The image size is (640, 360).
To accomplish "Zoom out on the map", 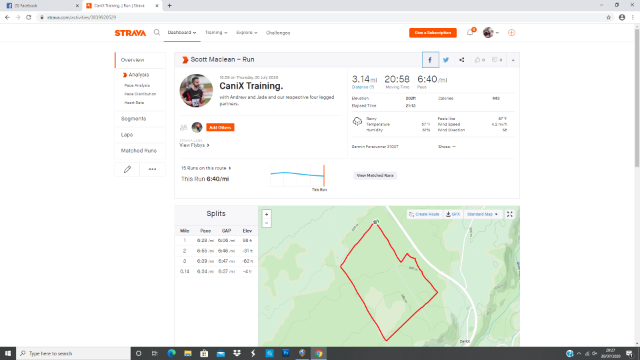I will point(267,223).
